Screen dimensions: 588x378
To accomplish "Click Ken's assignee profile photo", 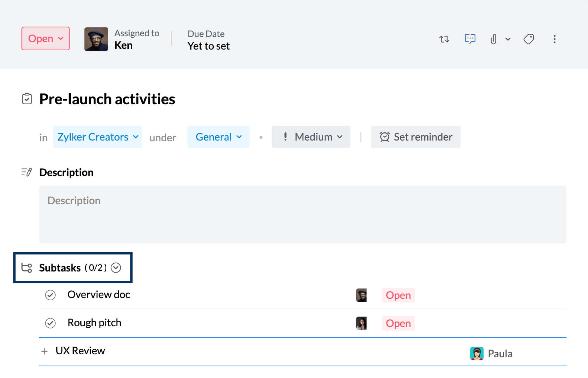I will coord(96,39).
